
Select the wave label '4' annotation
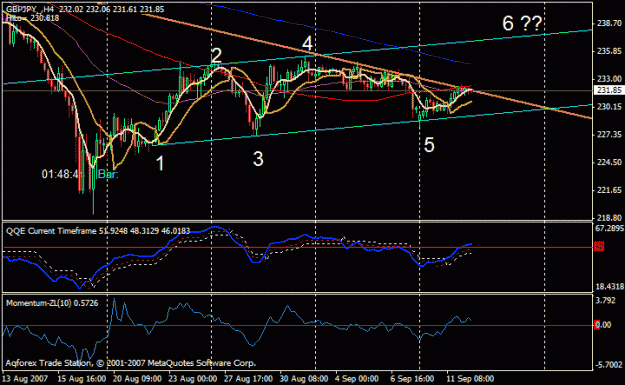pos(307,43)
